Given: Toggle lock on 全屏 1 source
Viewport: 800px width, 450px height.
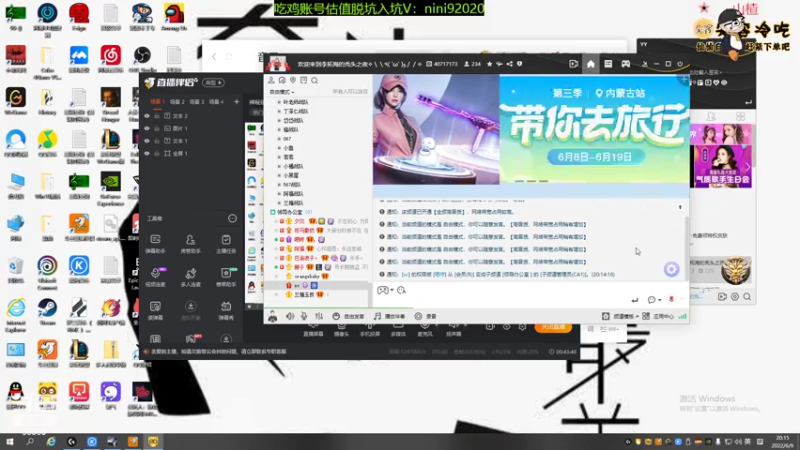Looking at the screenshot, I should point(157,153).
